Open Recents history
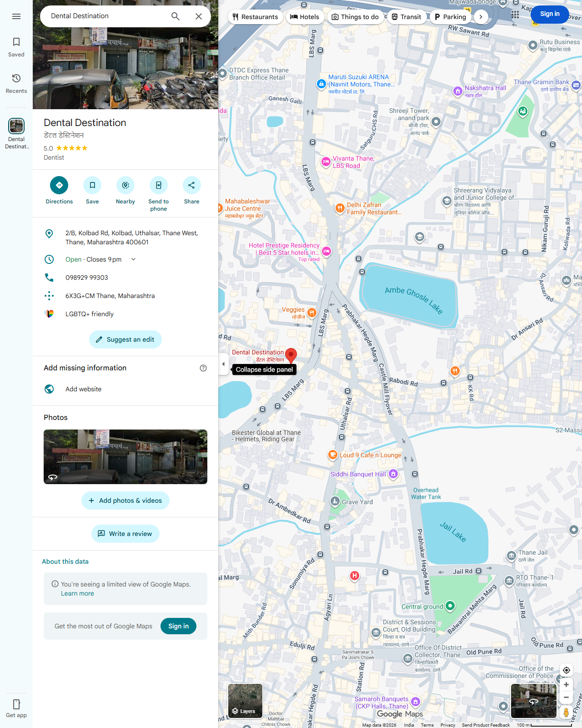 (x=16, y=84)
